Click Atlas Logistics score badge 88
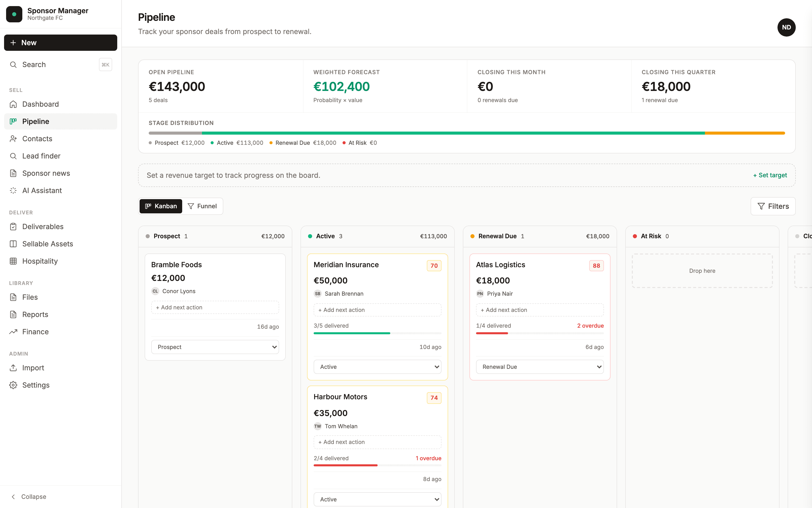This screenshot has width=812, height=508. click(596, 266)
